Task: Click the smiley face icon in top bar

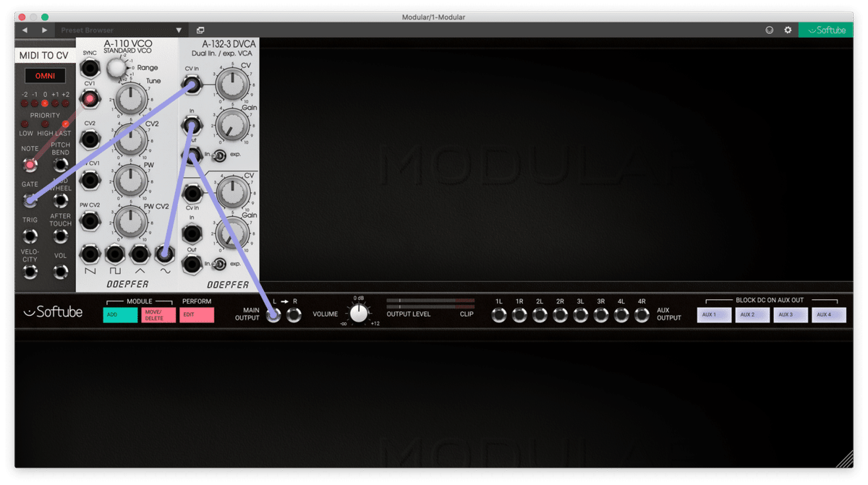Action: click(770, 30)
